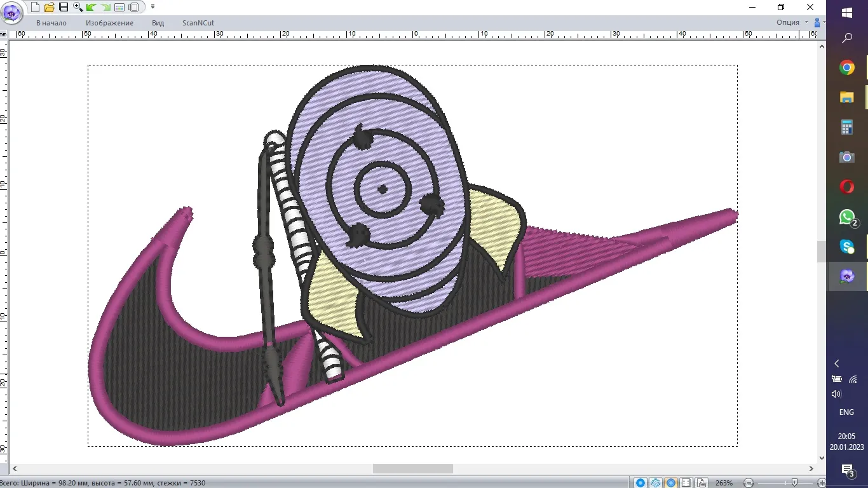Image resolution: width=868 pixels, height=488 pixels.
Task: Restore down the application window
Action: coord(781,7)
